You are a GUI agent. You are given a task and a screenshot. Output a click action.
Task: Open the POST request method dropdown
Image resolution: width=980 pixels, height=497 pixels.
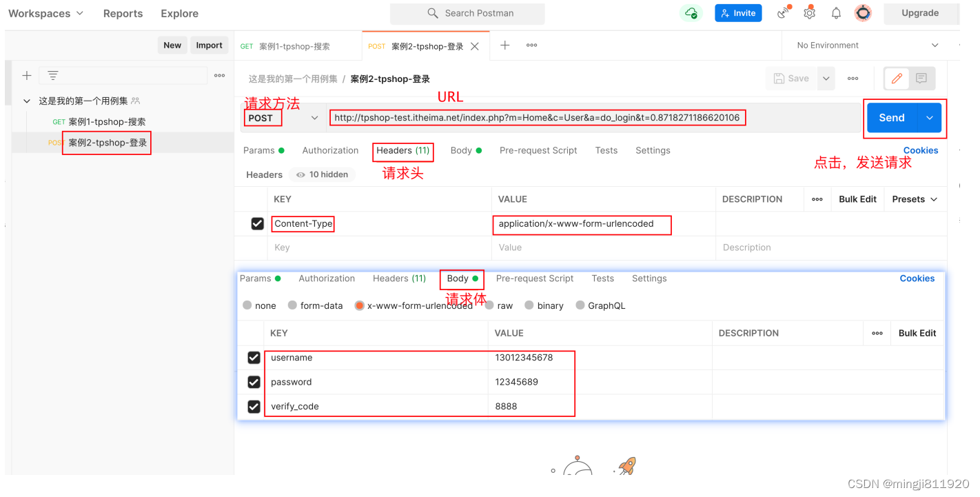click(x=283, y=118)
